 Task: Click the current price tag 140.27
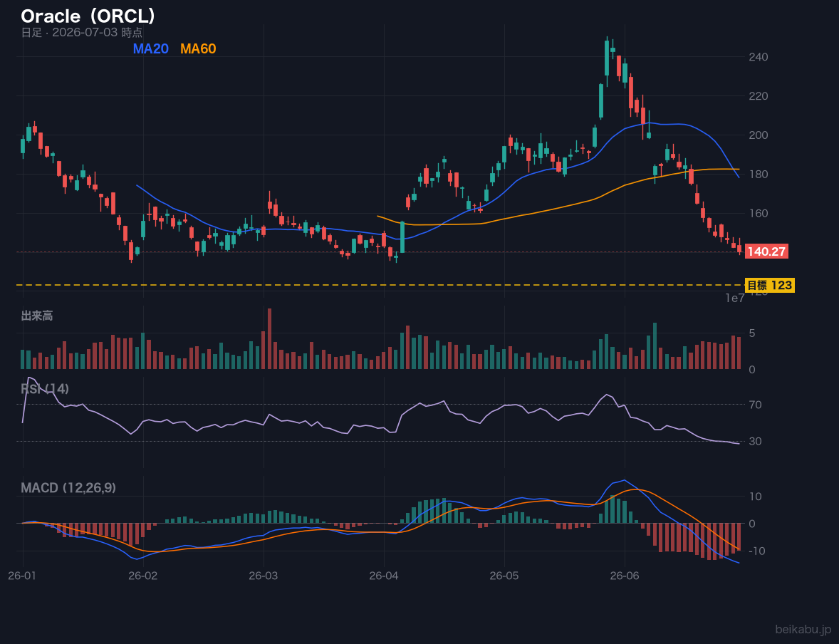tap(766, 251)
